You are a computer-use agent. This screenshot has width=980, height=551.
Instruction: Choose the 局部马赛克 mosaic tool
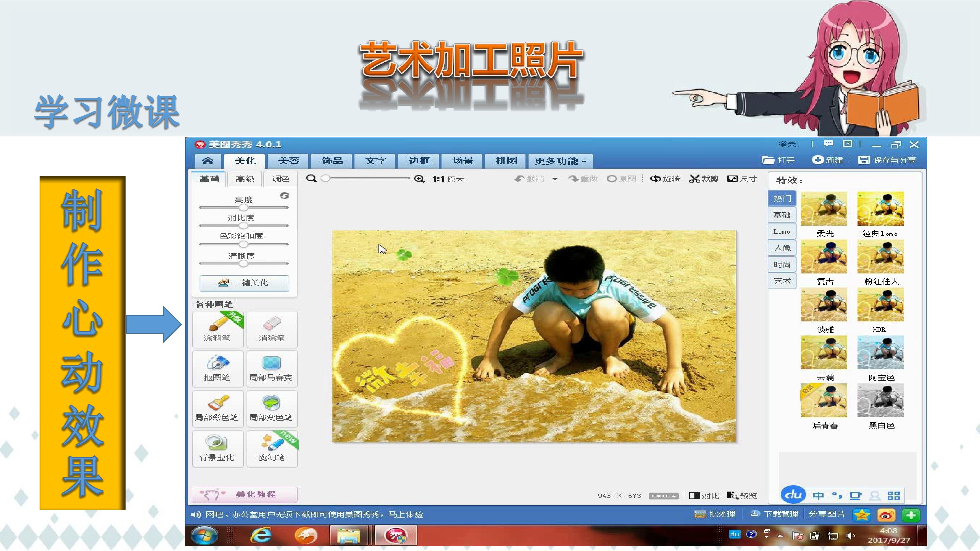[x=272, y=368]
